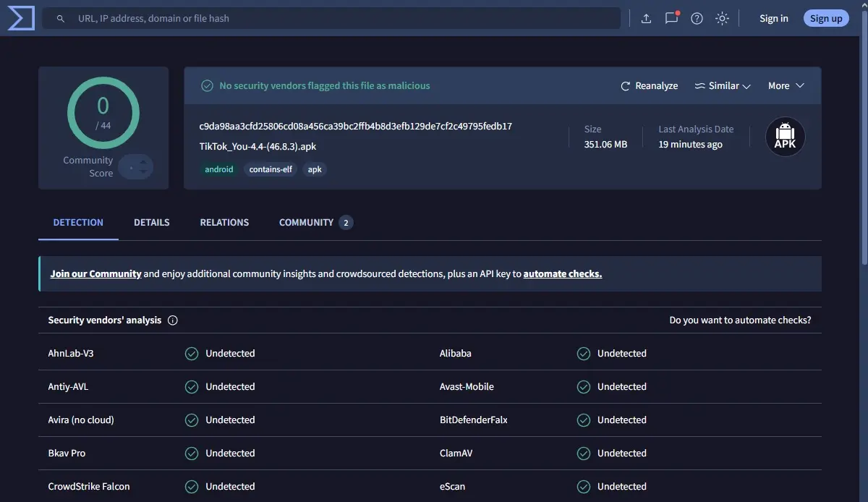Click the ClamAV vendor name
The height and width of the screenshot is (502, 868).
[456, 454]
